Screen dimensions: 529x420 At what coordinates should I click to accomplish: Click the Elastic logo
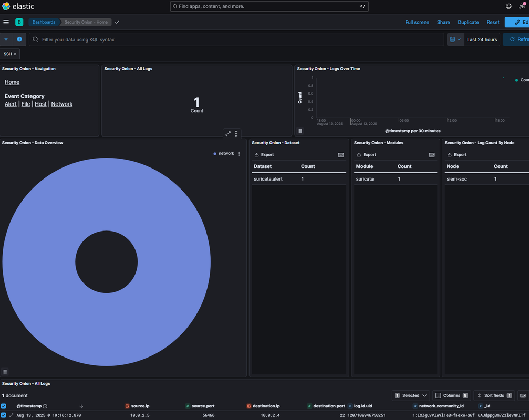click(18, 6)
